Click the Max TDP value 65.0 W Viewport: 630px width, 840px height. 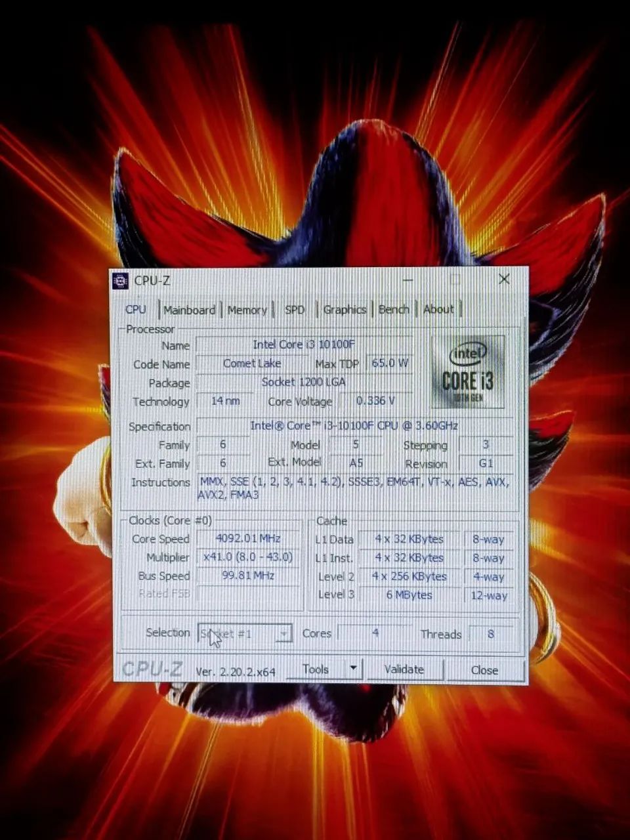390,362
